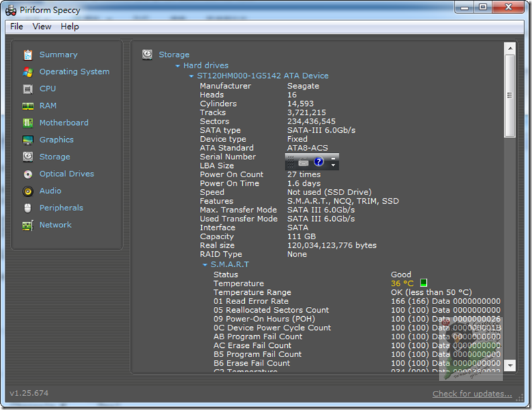Select the Graphics monitor icon

[x=28, y=140]
